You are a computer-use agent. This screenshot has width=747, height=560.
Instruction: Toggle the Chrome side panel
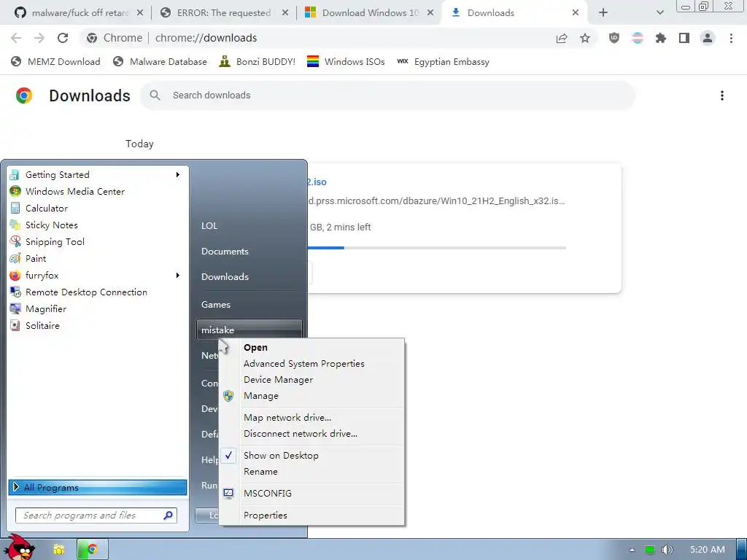tap(684, 38)
